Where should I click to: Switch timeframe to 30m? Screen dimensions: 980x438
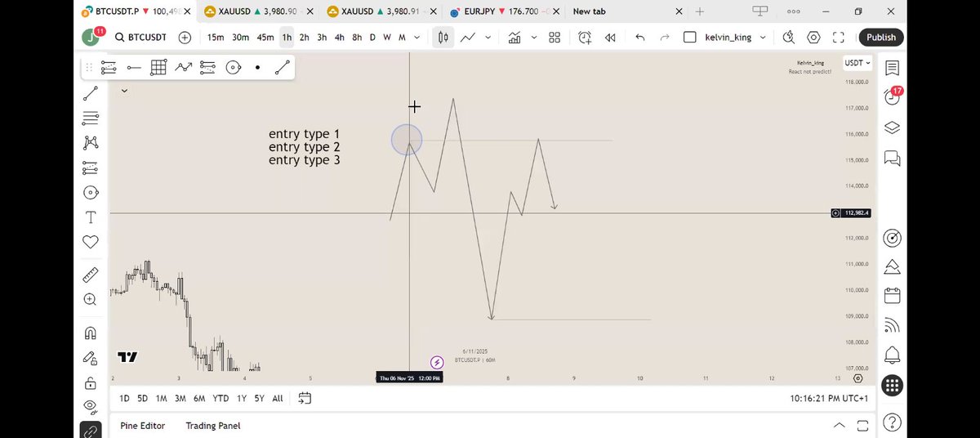tap(240, 38)
